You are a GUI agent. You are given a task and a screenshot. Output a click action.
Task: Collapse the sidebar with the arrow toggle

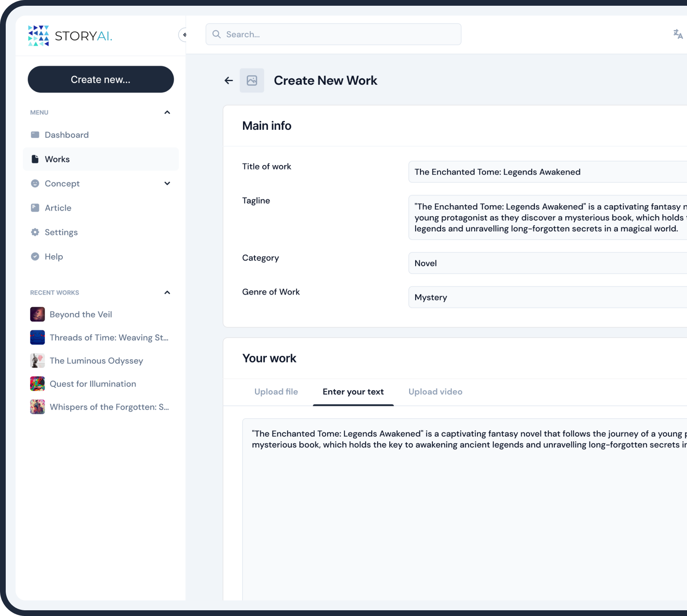[183, 35]
